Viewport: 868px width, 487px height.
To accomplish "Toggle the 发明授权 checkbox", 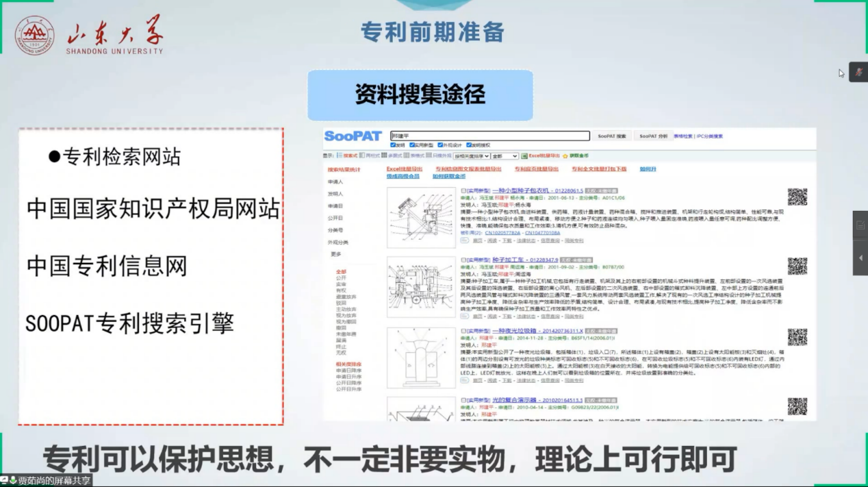I will coord(469,145).
